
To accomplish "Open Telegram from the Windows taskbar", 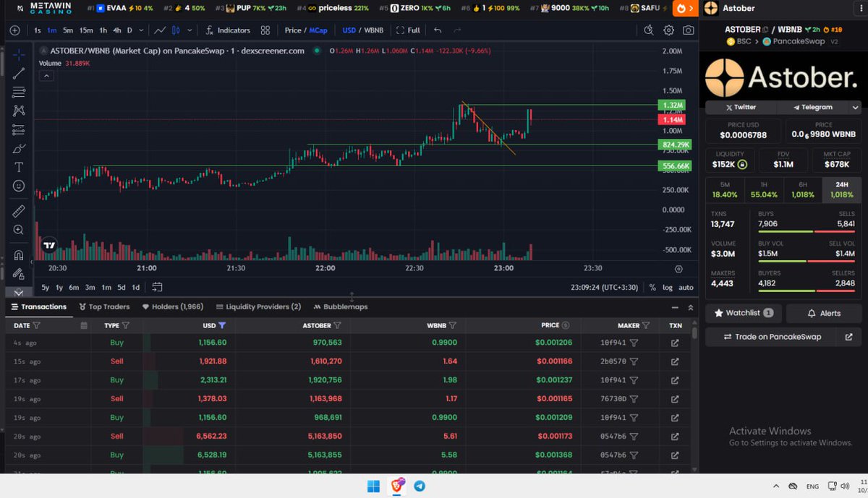I will 420,486.
